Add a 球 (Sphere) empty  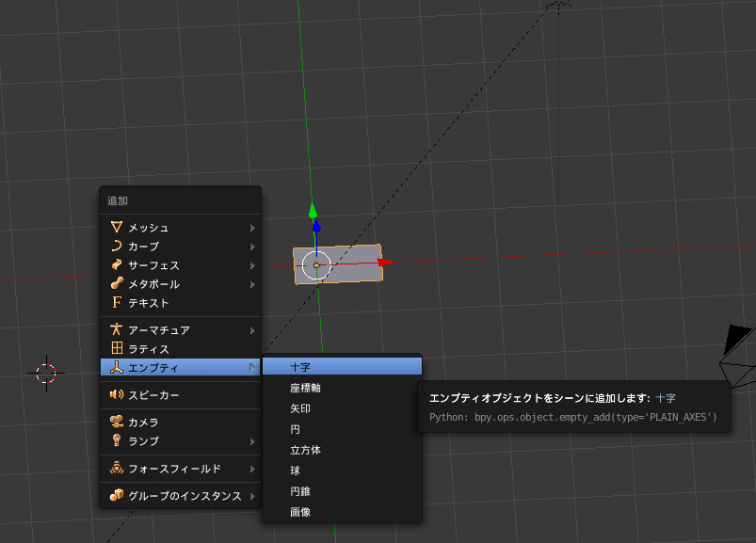(x=343, y=471)
